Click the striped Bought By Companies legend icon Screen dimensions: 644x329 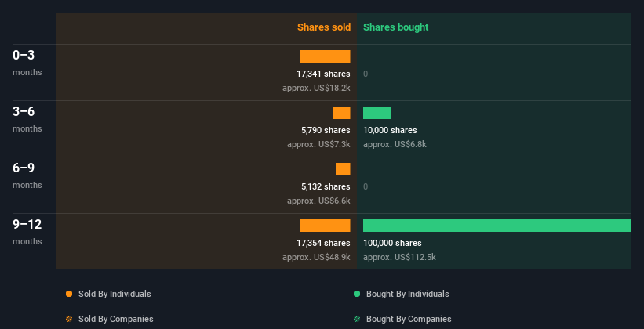pos(357,319)
